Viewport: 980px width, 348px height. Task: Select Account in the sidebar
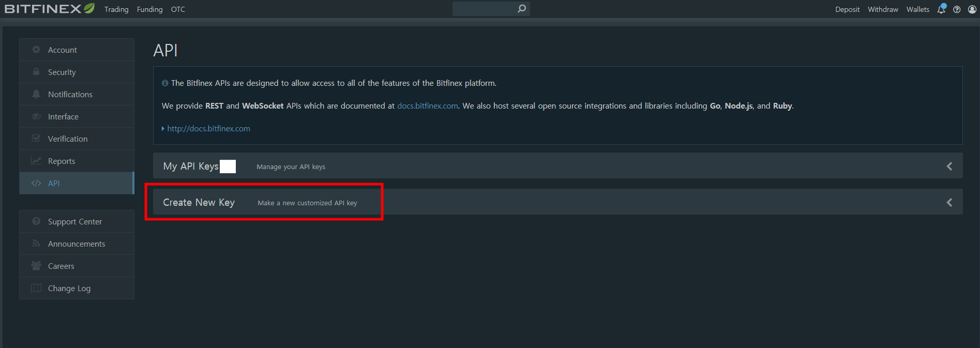point(77,50)
